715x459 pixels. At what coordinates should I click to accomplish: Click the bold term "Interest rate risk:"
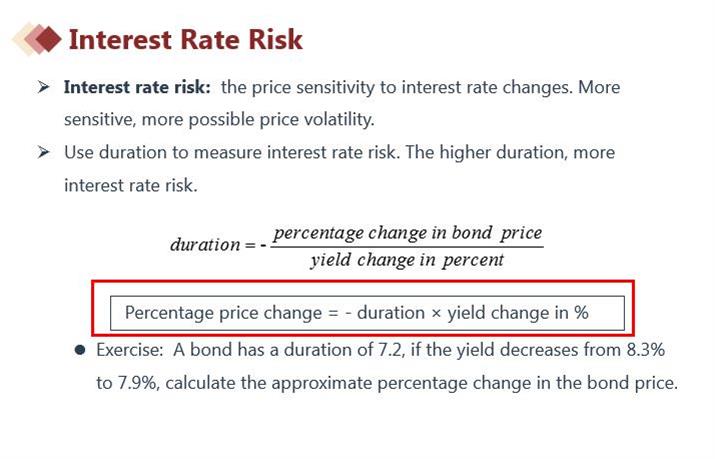pos(137,88)
